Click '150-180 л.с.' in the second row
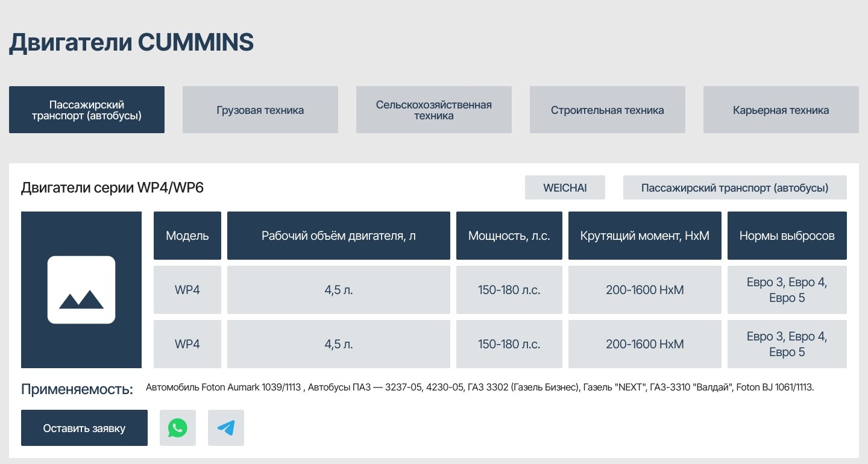 coord(509,344)
